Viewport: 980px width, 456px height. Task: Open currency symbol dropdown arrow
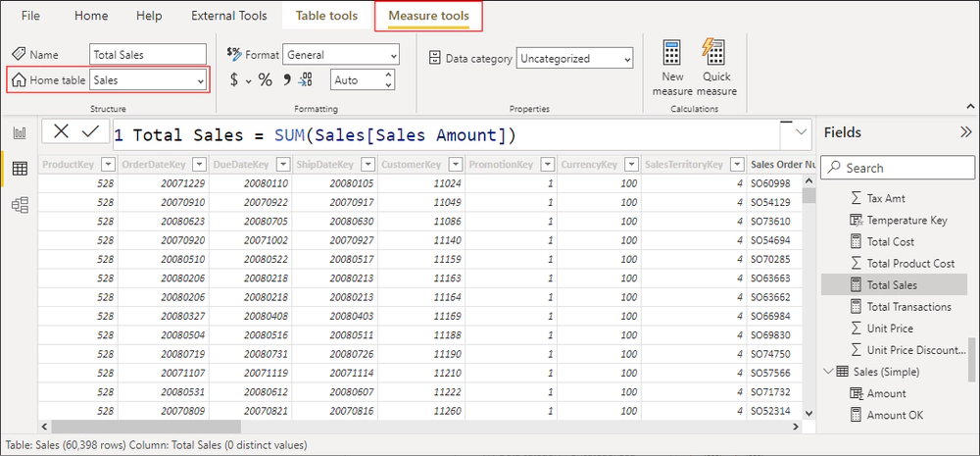click(248, 80)
